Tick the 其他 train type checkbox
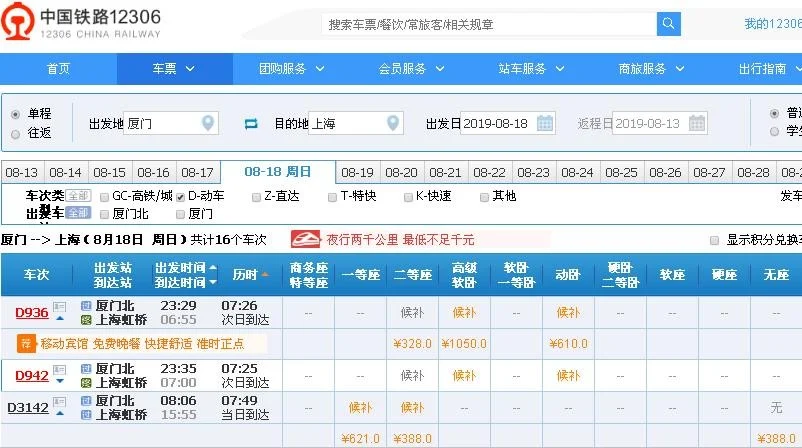 (x=484, y=197)
